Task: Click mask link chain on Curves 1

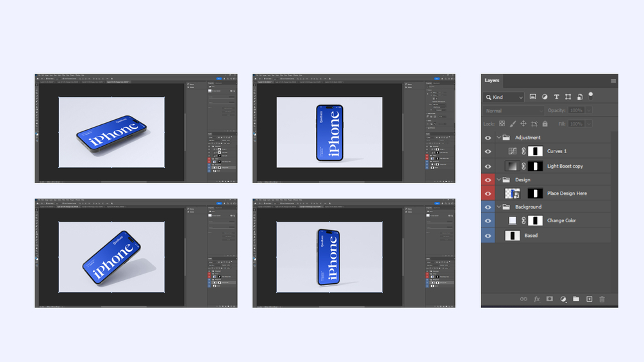Action: (x=524, y=151)
